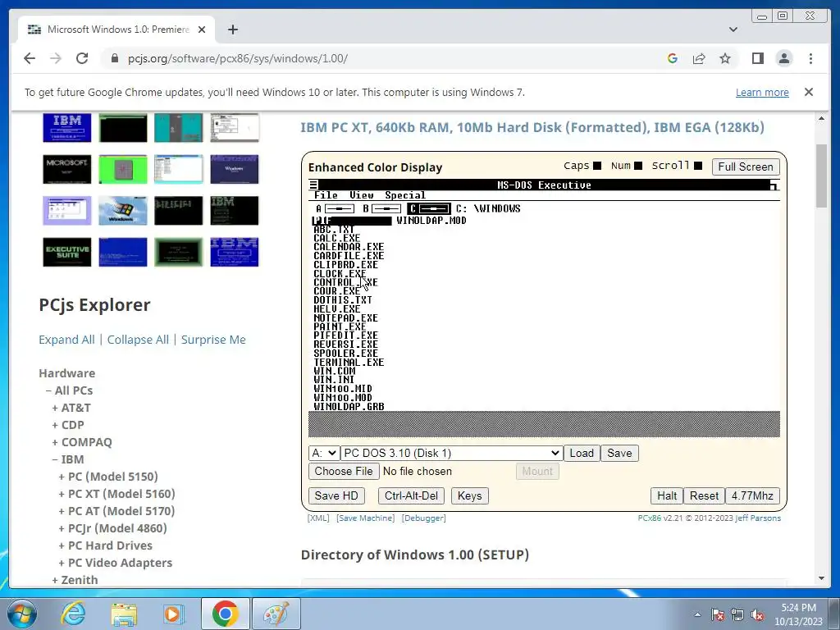Select drive B icon in MS-DOS Executive

(x=381, y=208)
